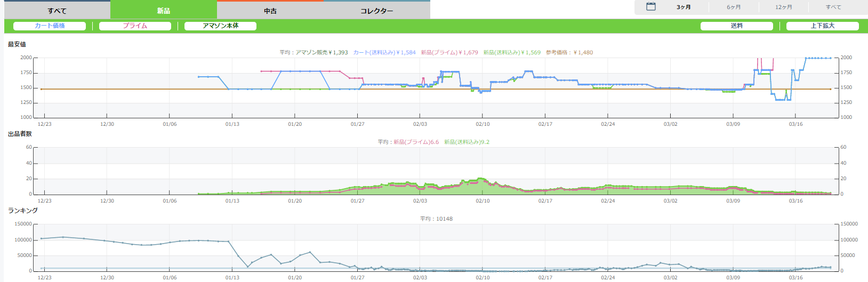Click the calendar icon beside period options
This screenshot has height=282, width=868.
[650, 7]
